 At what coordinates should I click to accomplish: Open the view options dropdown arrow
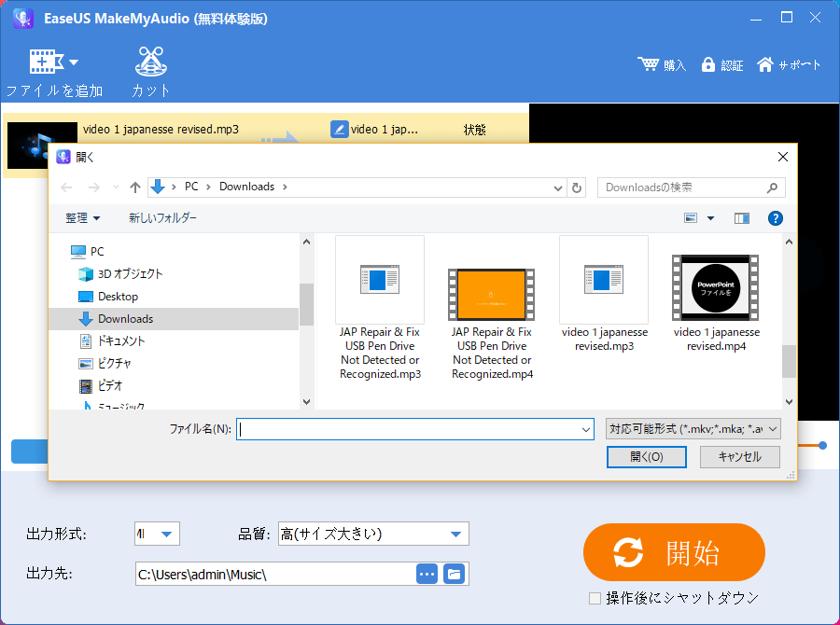[710, 218]
